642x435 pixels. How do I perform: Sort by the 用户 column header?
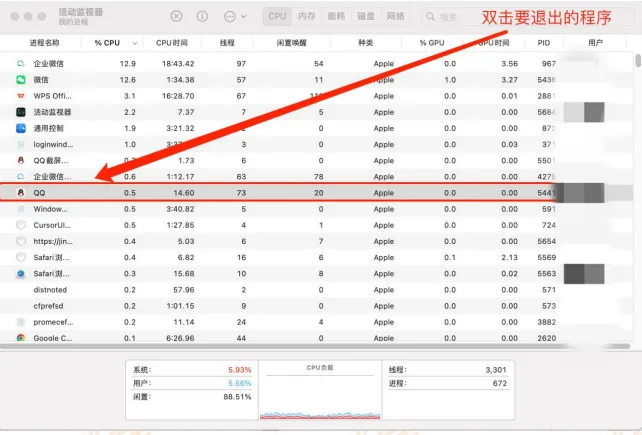click(595, 43)
